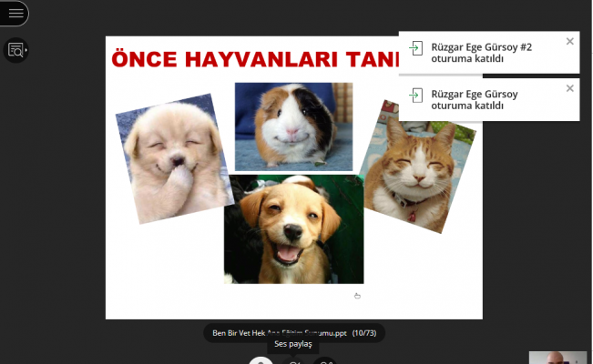Click join icon in second Rüzgar Ege Gürsoy notification
Viewport: 593px width, 364px height.
tap(415, 96)
